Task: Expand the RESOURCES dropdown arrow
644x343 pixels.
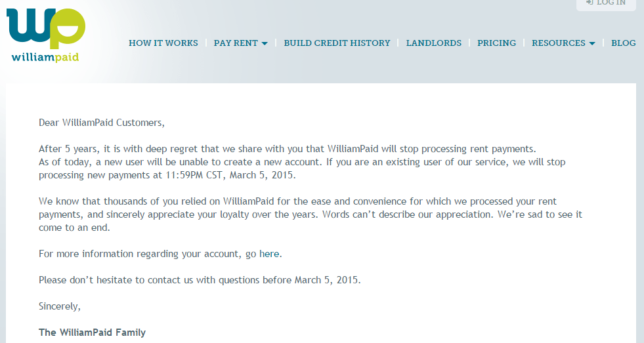Action: [592, 44]
